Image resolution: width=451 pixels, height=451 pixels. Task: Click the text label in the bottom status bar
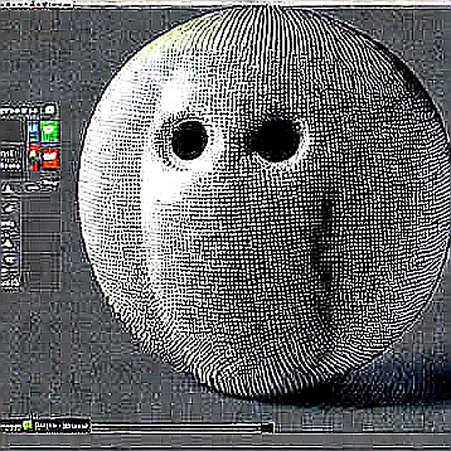[61, 426]
